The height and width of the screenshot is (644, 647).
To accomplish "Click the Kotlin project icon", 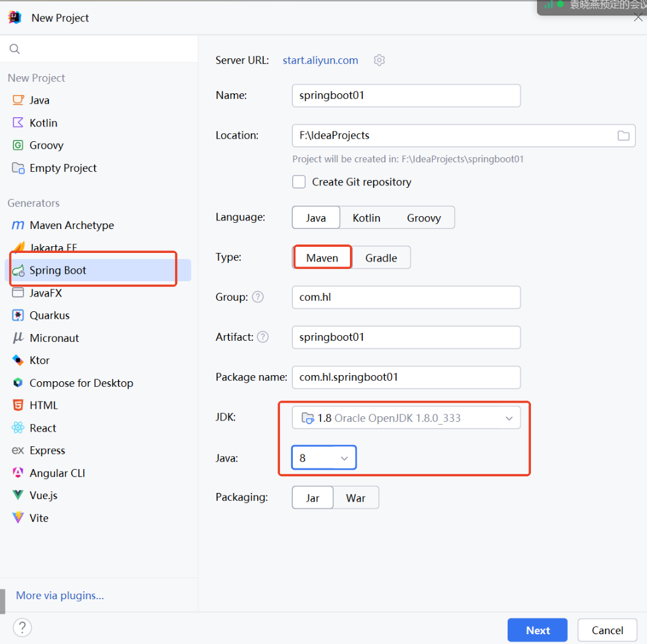I will point(18,123).
